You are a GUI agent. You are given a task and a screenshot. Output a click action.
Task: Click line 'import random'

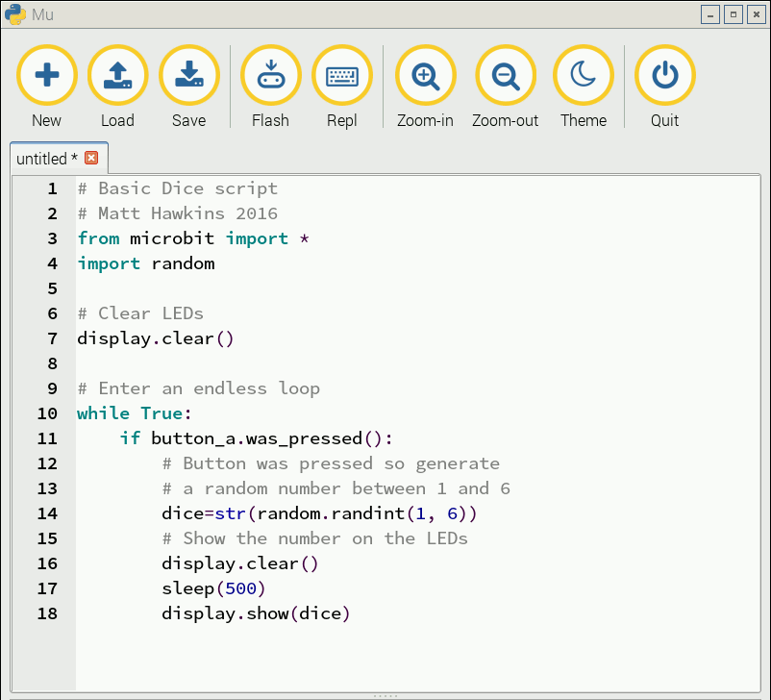click(146, 264)
